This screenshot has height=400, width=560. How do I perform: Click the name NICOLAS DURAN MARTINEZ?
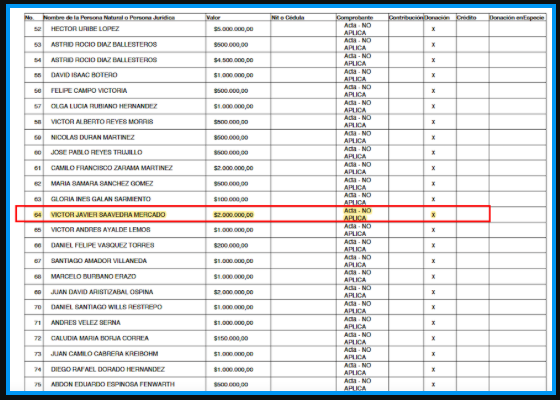click(92, 138)
